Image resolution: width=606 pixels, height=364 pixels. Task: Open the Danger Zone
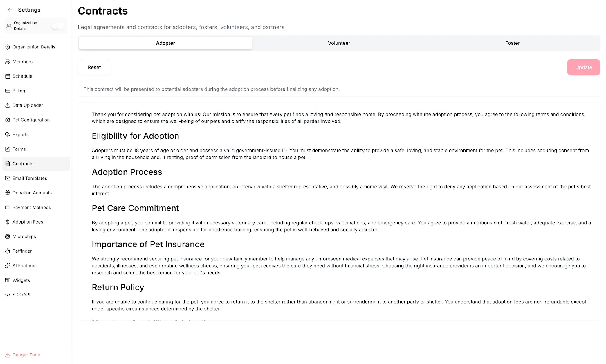point(26,355)
